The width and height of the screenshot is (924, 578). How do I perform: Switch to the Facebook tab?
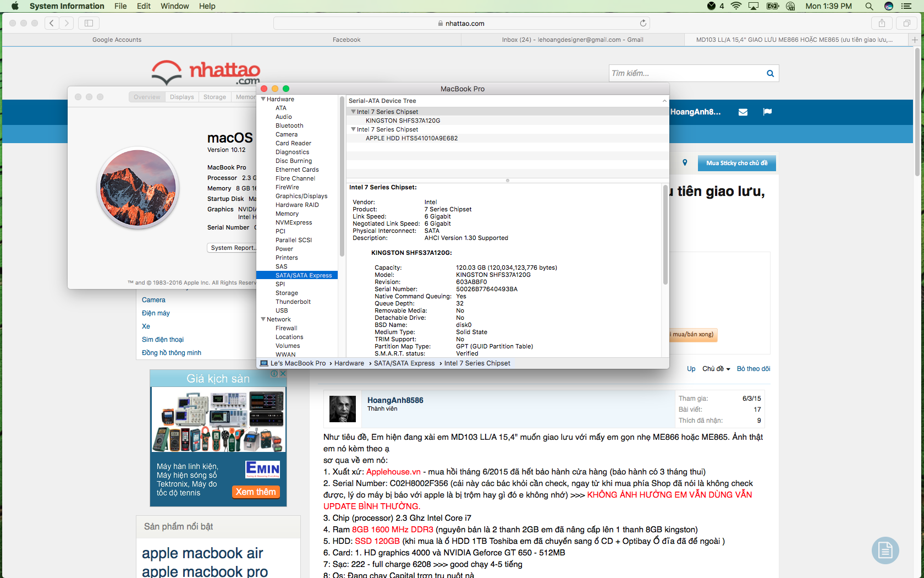pyautogui.click(x=346, y=40)
